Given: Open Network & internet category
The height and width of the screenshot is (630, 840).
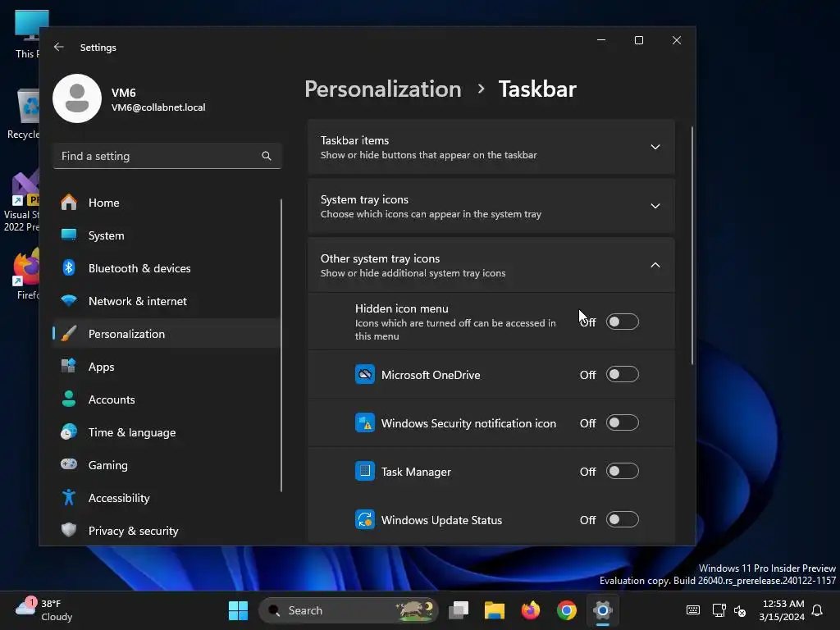Looking at the screenshot, I should (x=166, y=301).
